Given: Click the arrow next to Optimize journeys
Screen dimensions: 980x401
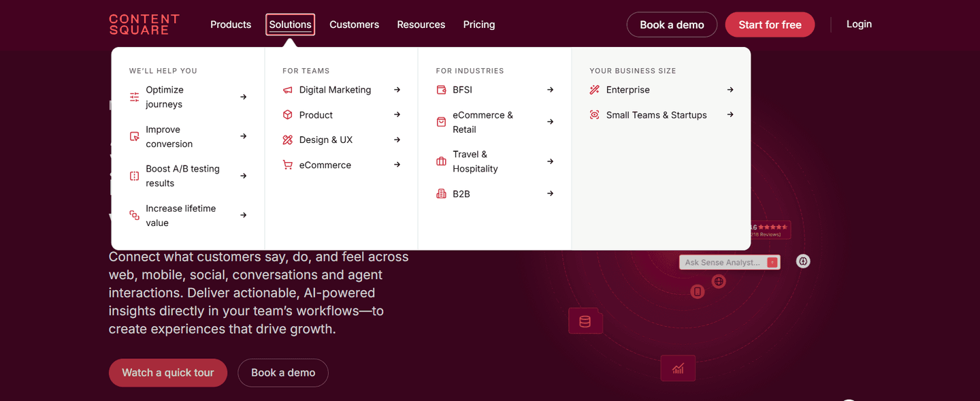Looking at the screenshot, I should pyautogui.click(x=244, y=97).
